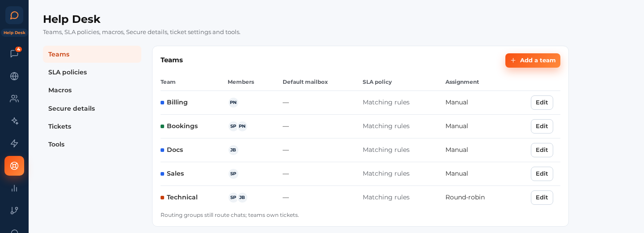This screenshot has width=644, height=233.
Task: Click the Team column header
Action: pyautogui.click(x=168, y=82)
